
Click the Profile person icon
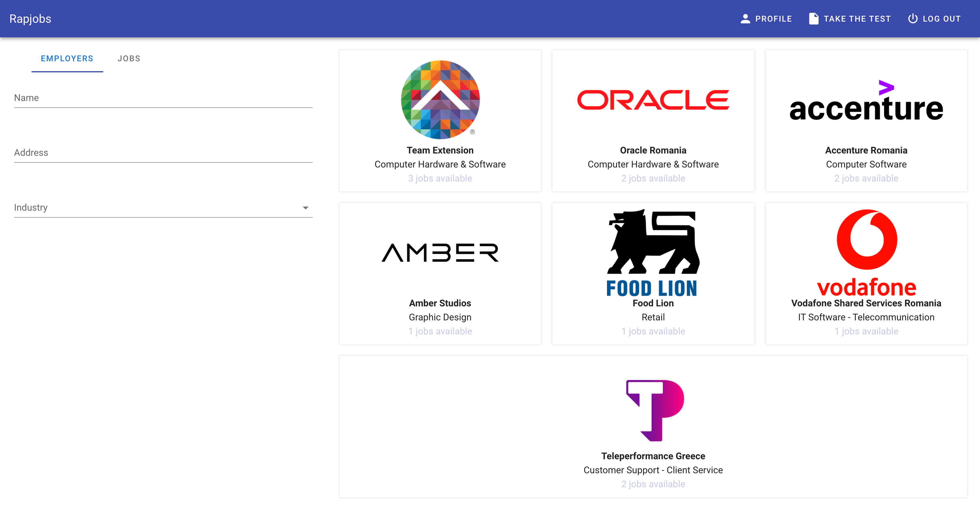coord(745,19)
